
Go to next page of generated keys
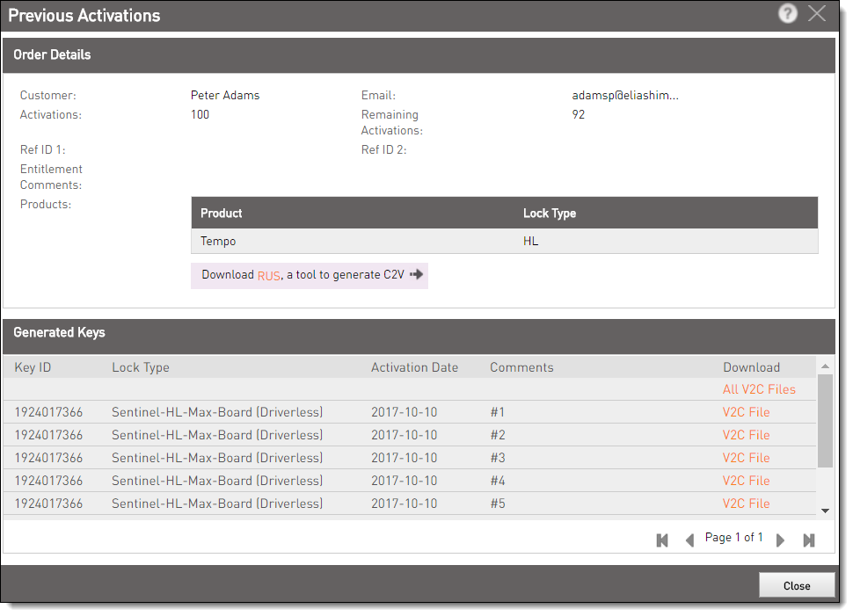coord(780,540)
